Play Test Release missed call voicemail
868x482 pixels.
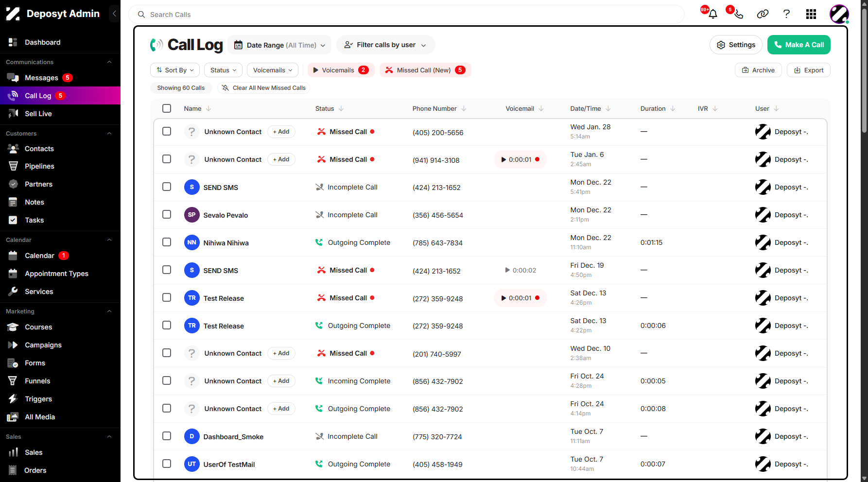521,298
